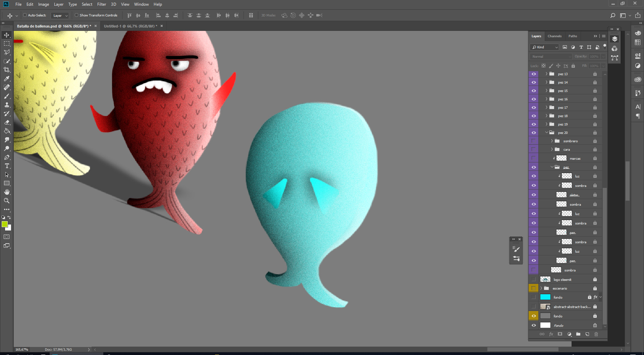
Task: Select the Hand tool
Action: pyautogui.click(x=7, y=192)
